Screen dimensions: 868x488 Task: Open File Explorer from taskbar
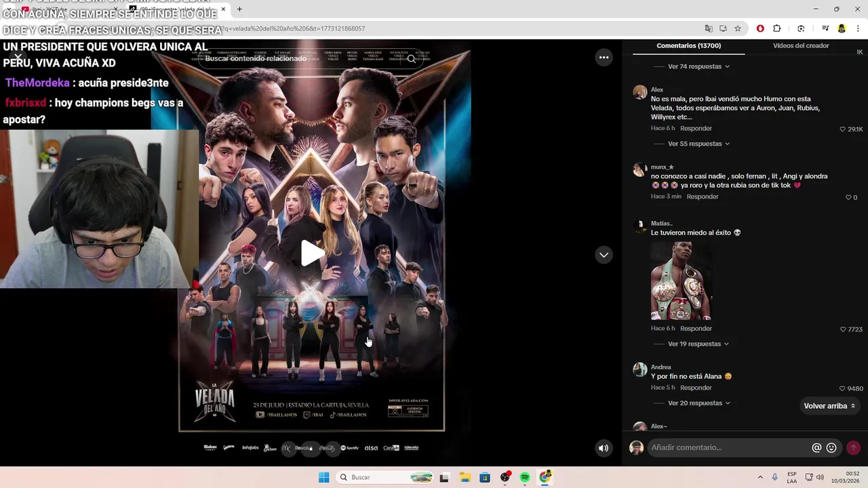(465, 478)
